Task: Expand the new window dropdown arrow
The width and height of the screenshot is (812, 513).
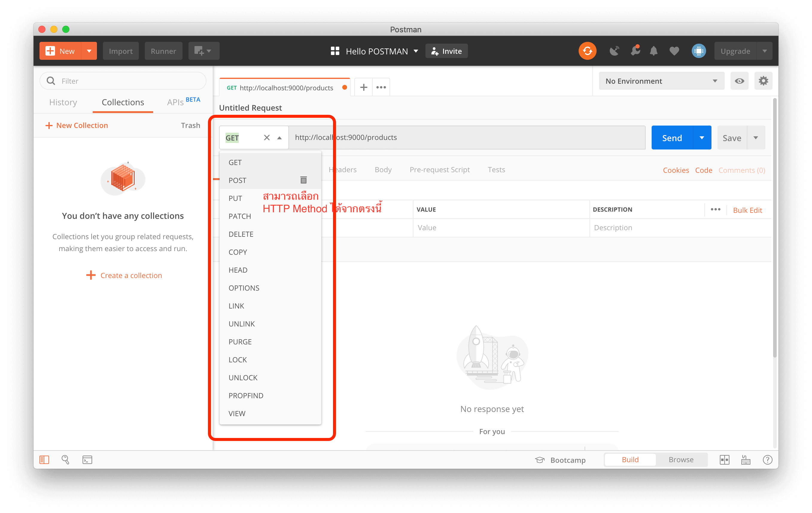Action: [209, 51]
